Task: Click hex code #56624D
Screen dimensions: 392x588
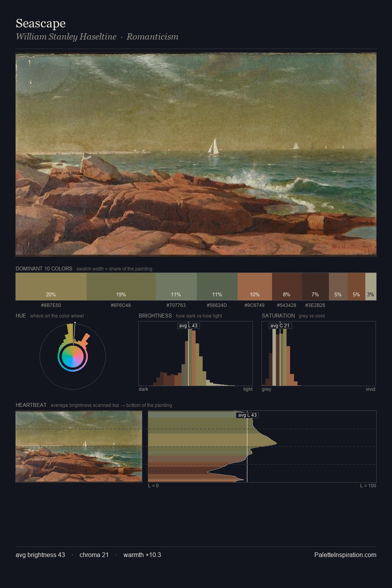Action: [217, 305]
